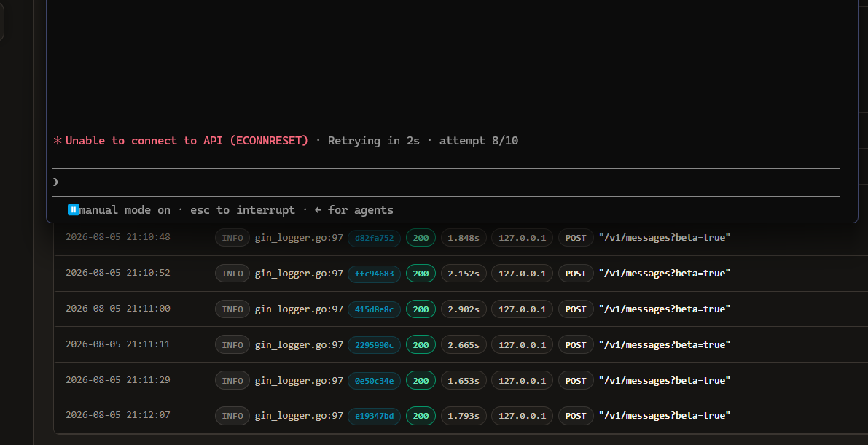Viewport: 868px width, 445px height.
Task: Click request ID badge 0e50c34e
Action: click(x=374, y=381)
